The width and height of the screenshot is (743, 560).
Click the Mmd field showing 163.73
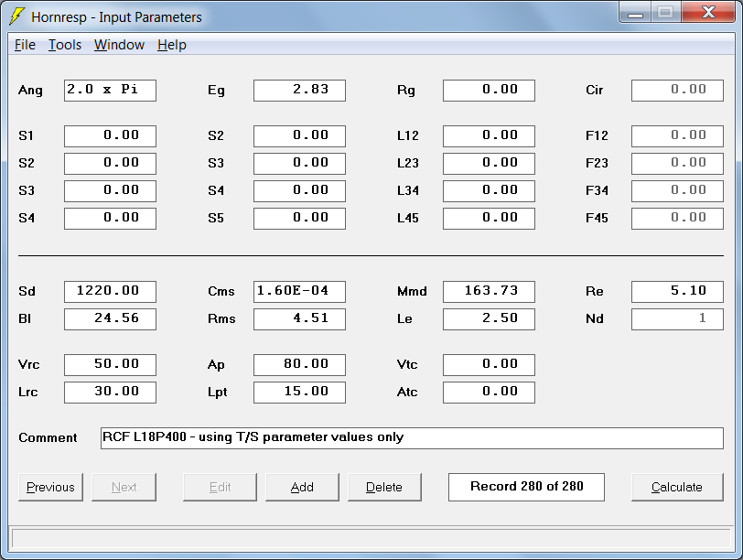(489, 291)
